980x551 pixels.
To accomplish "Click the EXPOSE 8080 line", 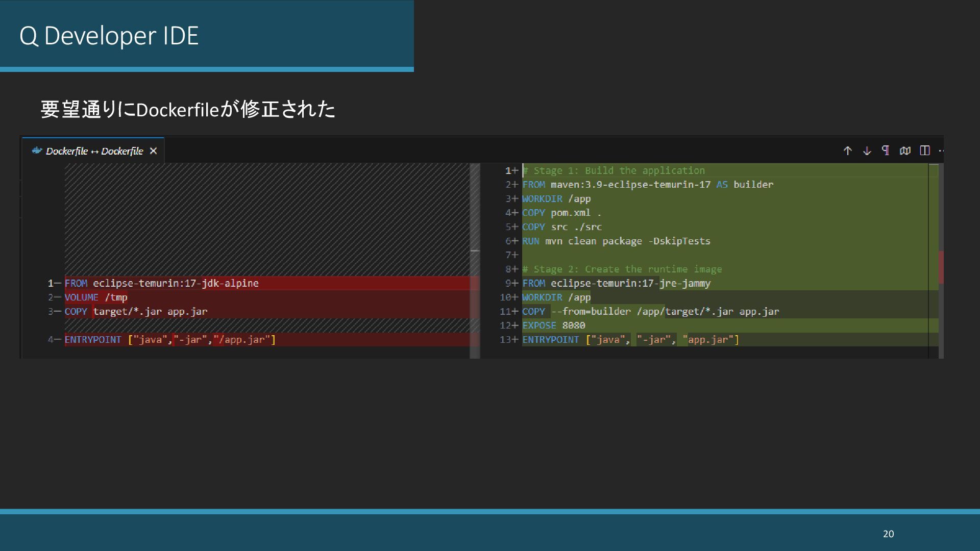I will pyautogui.click(x=554, y=325).
